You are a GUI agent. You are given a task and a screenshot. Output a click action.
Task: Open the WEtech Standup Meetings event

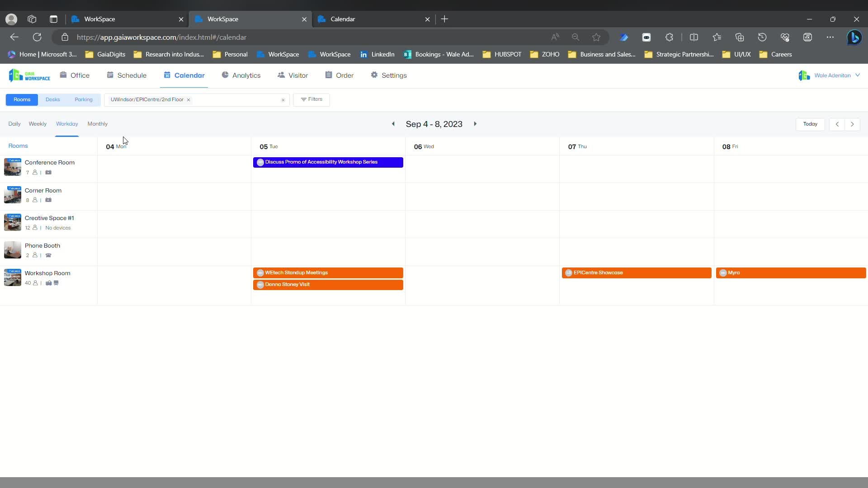click(x=328, y=272)
